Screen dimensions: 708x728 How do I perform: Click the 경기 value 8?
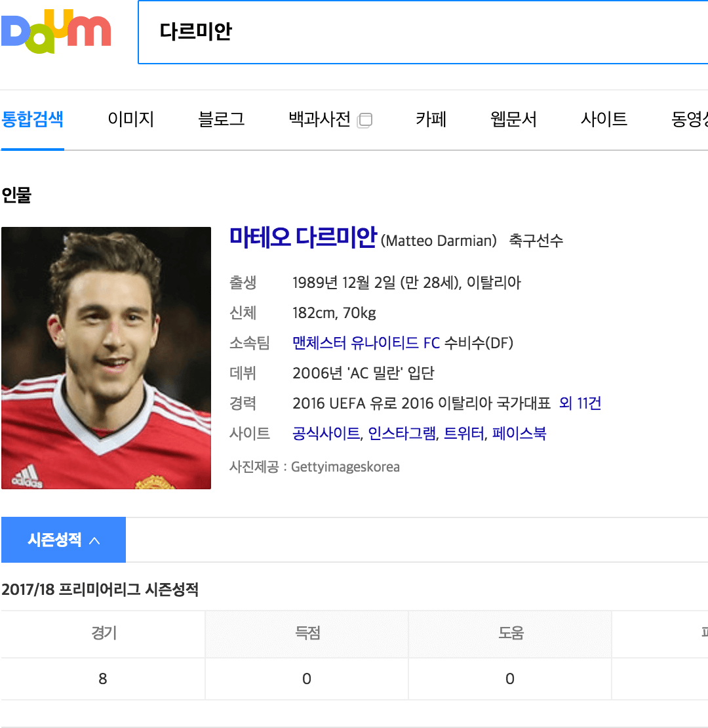(x=103, y=679)
